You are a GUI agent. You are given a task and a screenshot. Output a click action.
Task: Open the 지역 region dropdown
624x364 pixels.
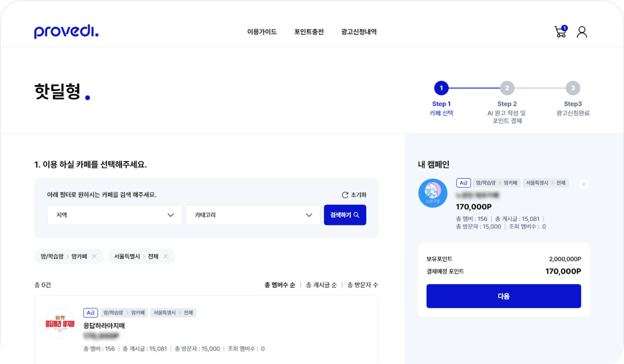tap(114, 215)
